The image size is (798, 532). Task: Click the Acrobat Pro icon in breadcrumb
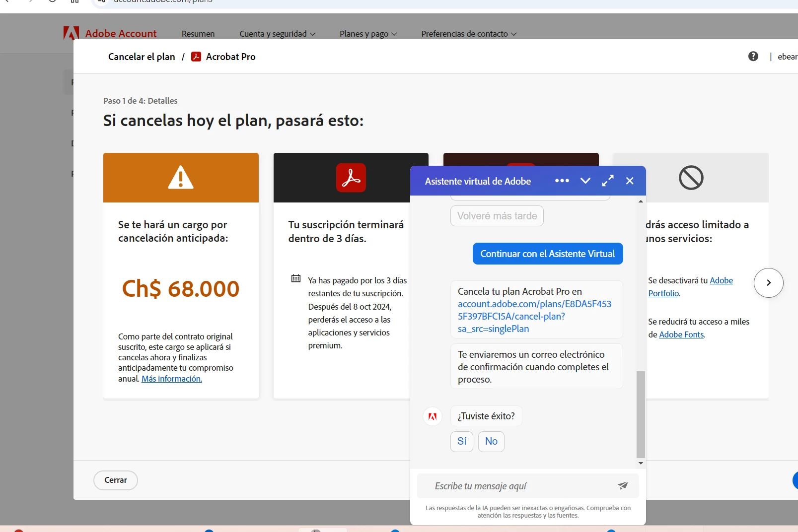pos(196,57)
